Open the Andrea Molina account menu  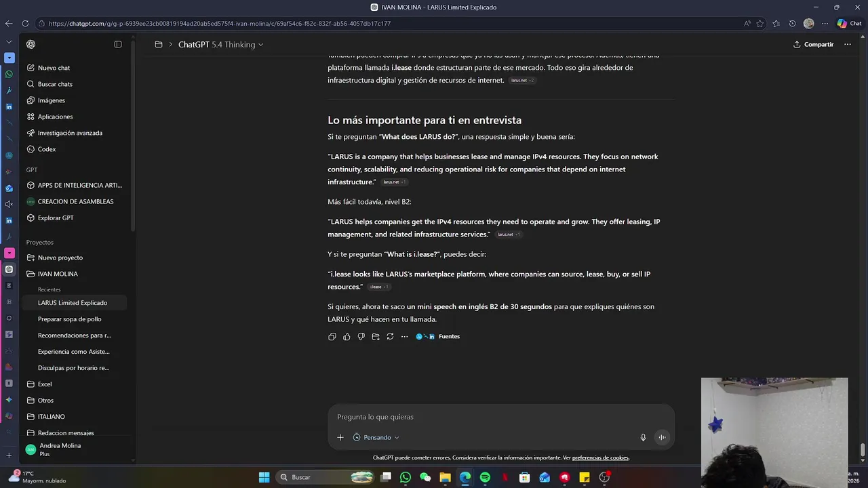click(76, 449)
